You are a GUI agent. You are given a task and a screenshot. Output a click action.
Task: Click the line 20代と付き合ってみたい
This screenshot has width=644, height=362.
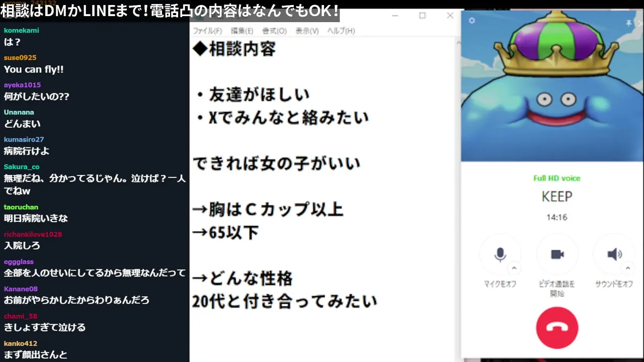[285, 301]
